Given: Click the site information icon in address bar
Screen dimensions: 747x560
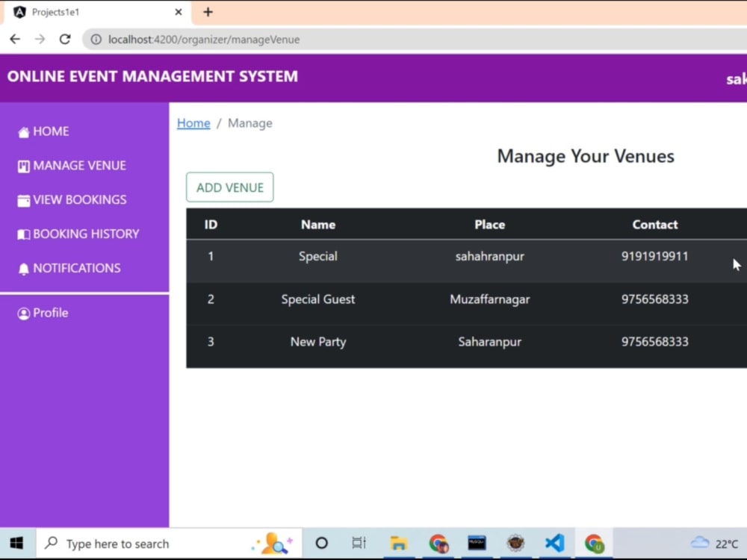Looking at the screenshot, I should [x=96, y=39].
